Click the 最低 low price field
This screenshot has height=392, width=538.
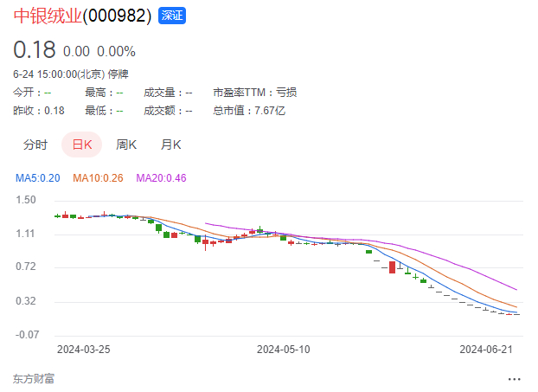(104, 111)
